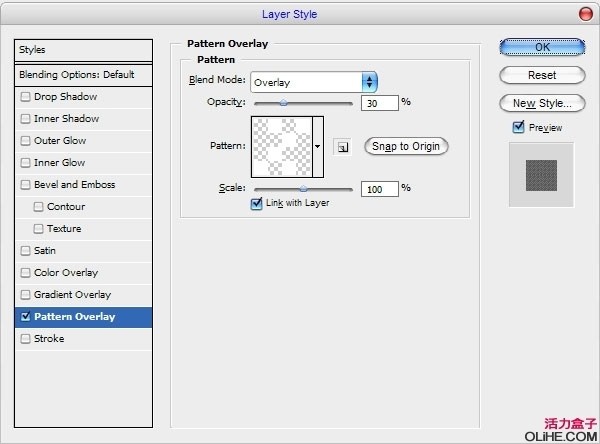
Task: Enable the Drop Shadow checkbox
Action: tap(26, 97)
